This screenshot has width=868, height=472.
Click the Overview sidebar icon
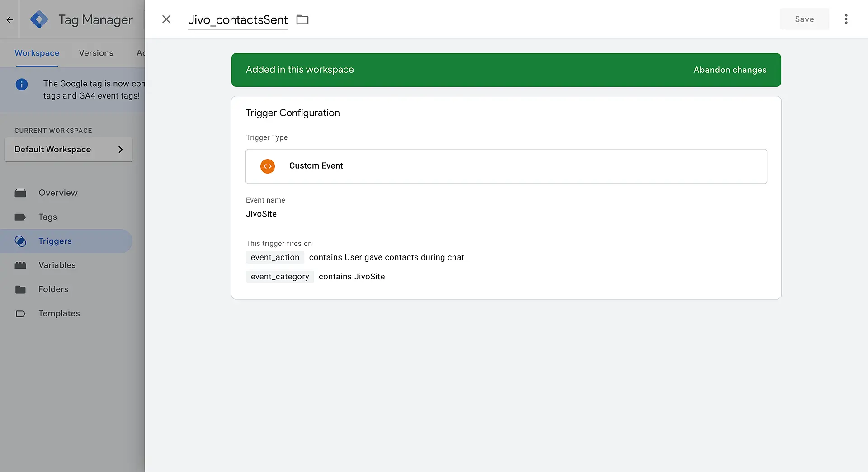20,193
